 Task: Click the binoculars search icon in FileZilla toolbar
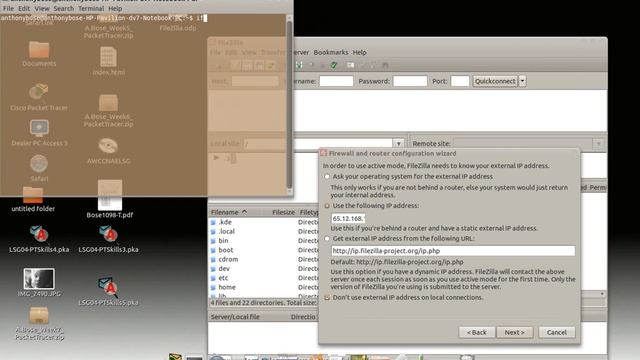point(385,65)
